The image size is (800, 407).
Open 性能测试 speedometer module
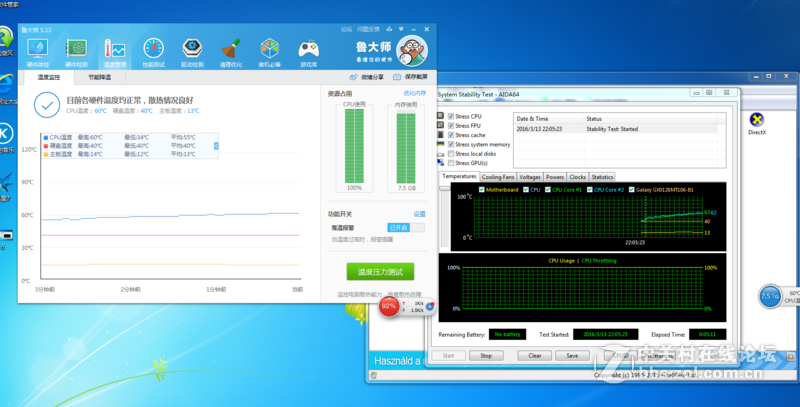[154, 53]
